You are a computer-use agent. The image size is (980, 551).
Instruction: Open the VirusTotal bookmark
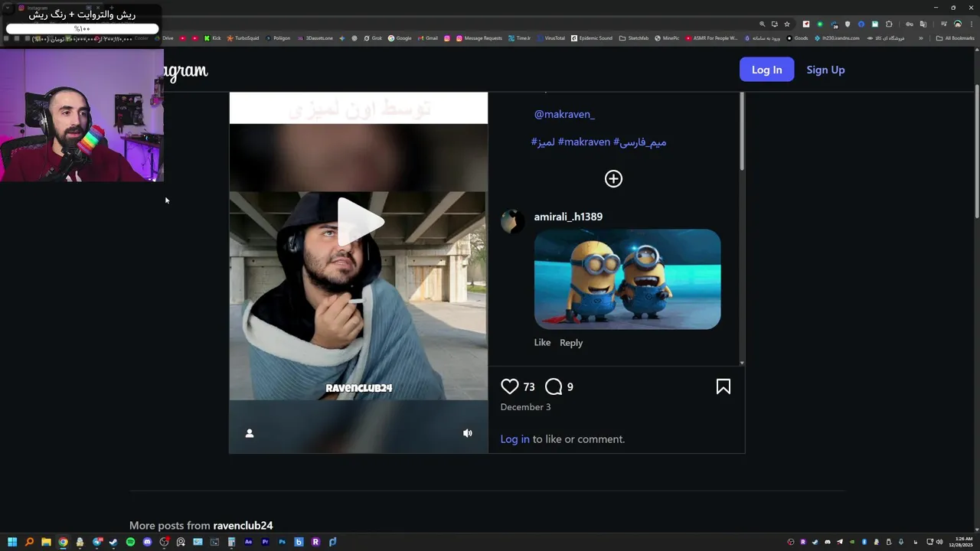point(551,38)
